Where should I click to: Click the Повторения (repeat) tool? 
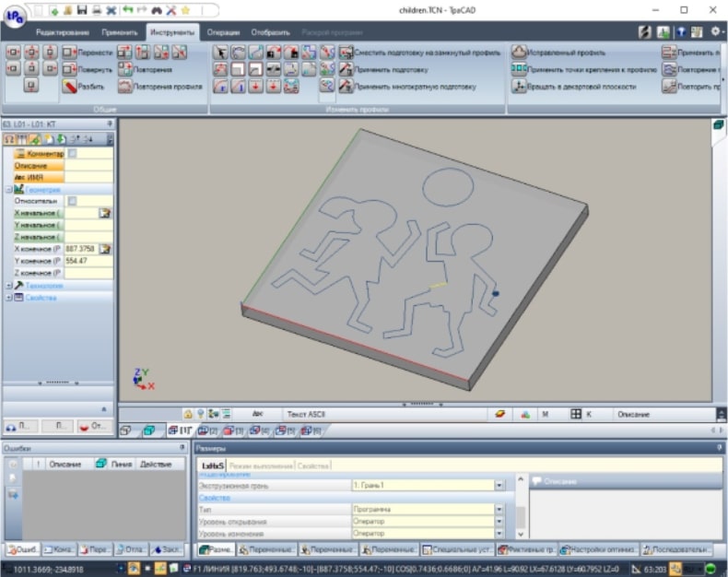coord(145,69)
